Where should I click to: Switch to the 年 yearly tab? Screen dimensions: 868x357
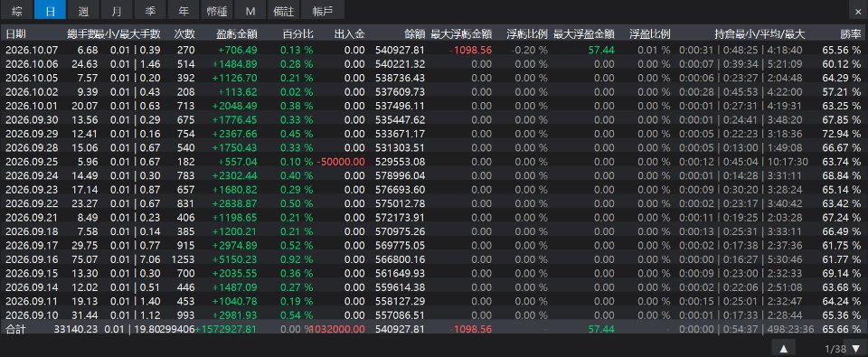coord(184,10)
